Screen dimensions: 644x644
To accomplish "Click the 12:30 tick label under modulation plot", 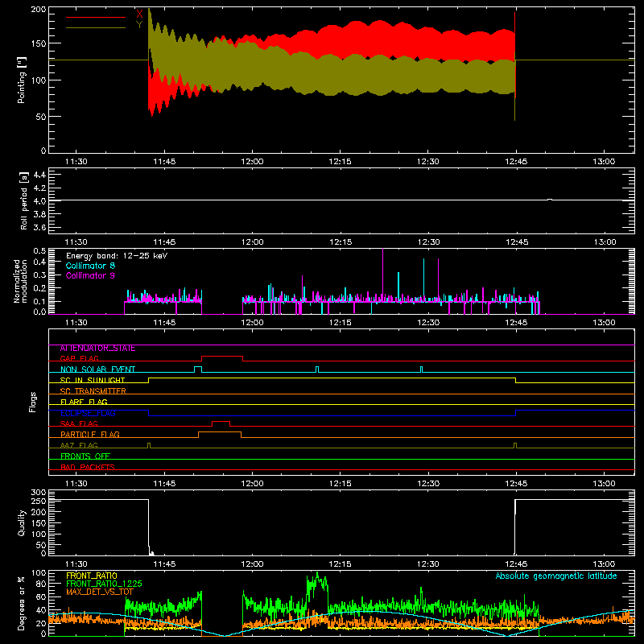I will point(428,323).
